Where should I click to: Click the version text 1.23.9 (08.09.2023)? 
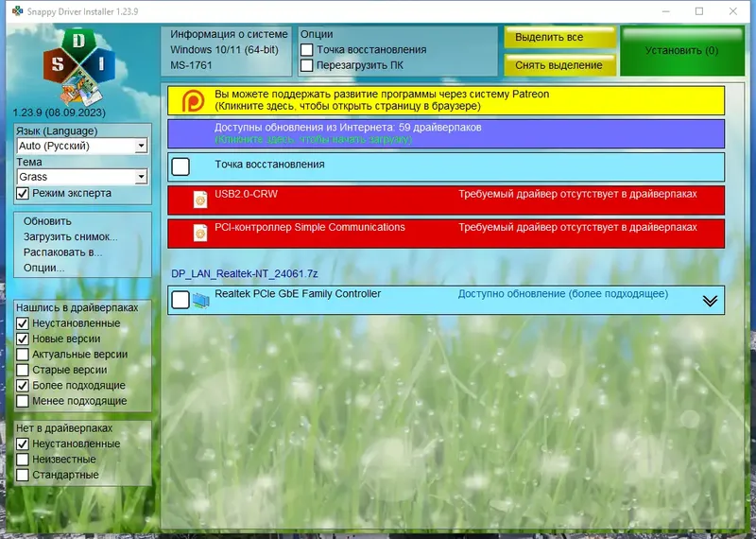point(59,113)
